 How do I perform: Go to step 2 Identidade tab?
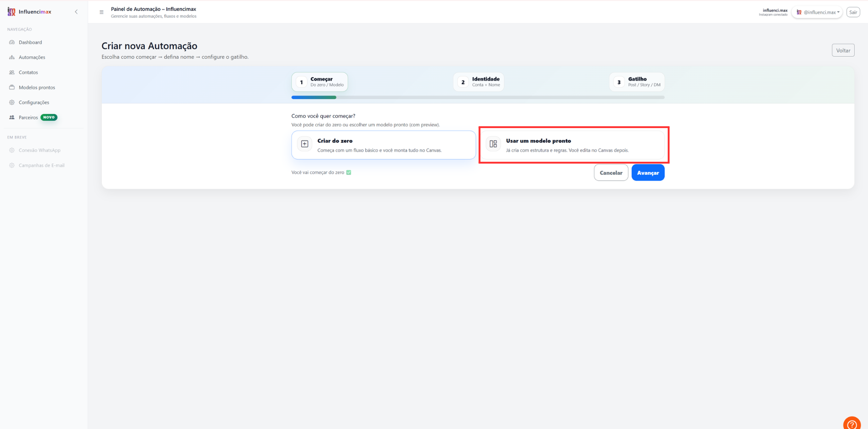[479, 82]
